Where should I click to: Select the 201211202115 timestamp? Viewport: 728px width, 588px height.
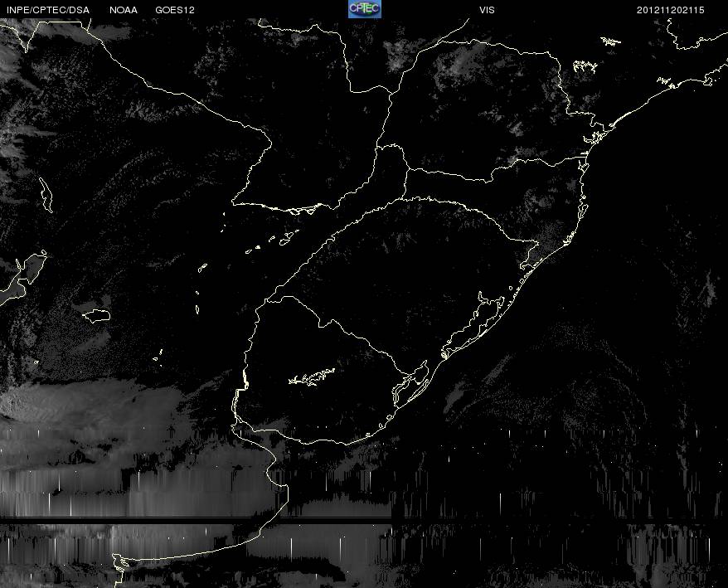[671, 10]
